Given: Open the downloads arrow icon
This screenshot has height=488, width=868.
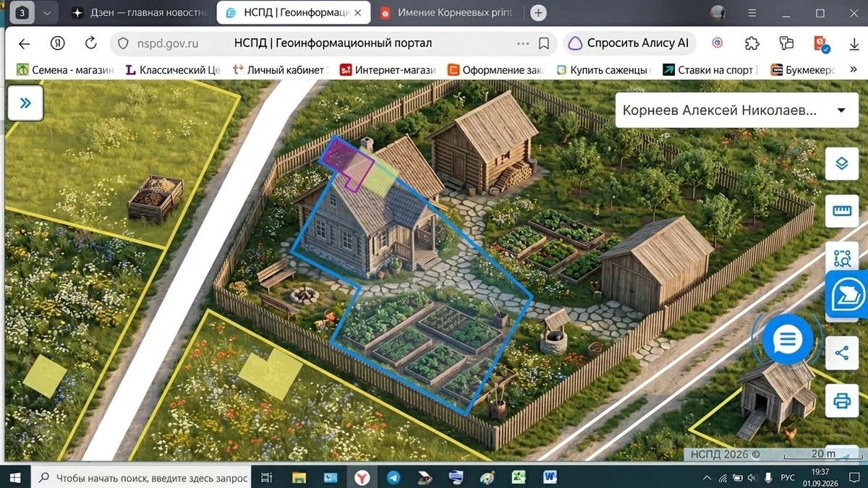Looking at the screenshot, I should pos(854,43).
